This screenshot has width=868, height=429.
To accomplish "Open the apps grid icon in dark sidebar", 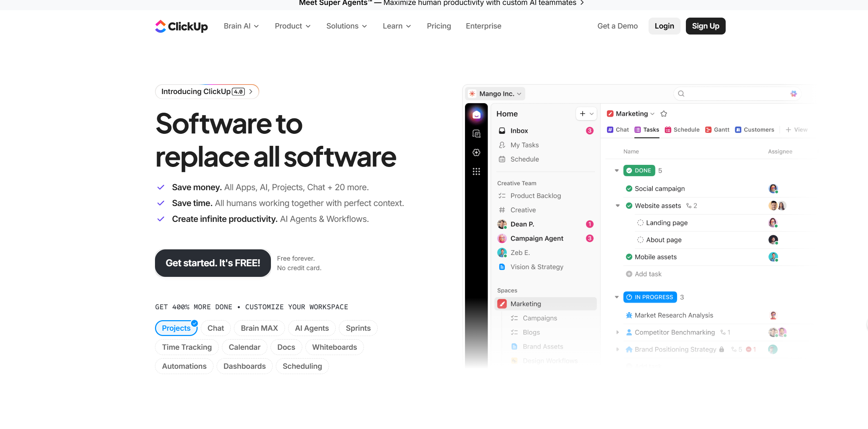I will pos(476,172).
